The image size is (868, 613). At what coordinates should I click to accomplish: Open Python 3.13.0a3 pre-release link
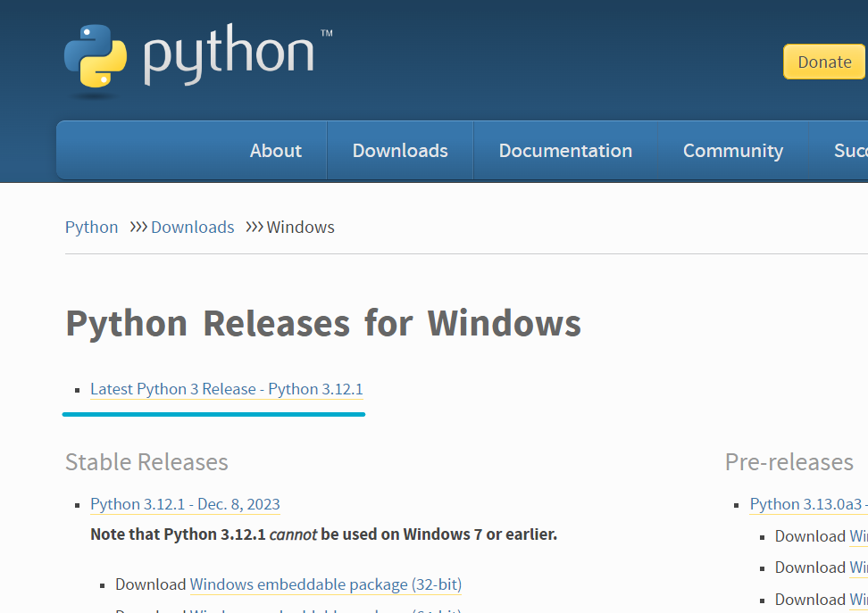[809, 504]
